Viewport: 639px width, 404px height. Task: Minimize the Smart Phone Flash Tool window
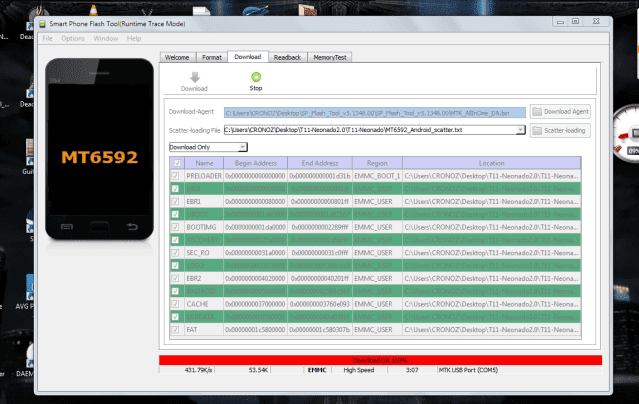click(x=561, y=22)
